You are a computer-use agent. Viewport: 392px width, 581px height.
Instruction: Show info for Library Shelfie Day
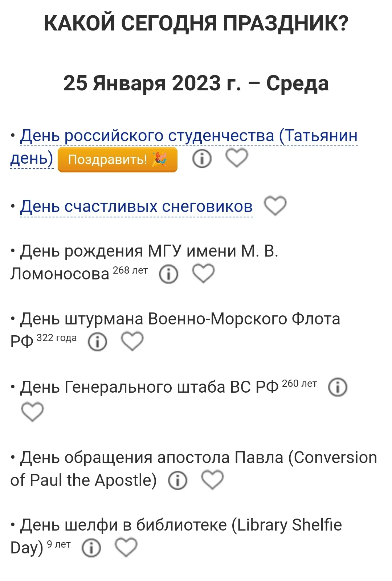91,548
